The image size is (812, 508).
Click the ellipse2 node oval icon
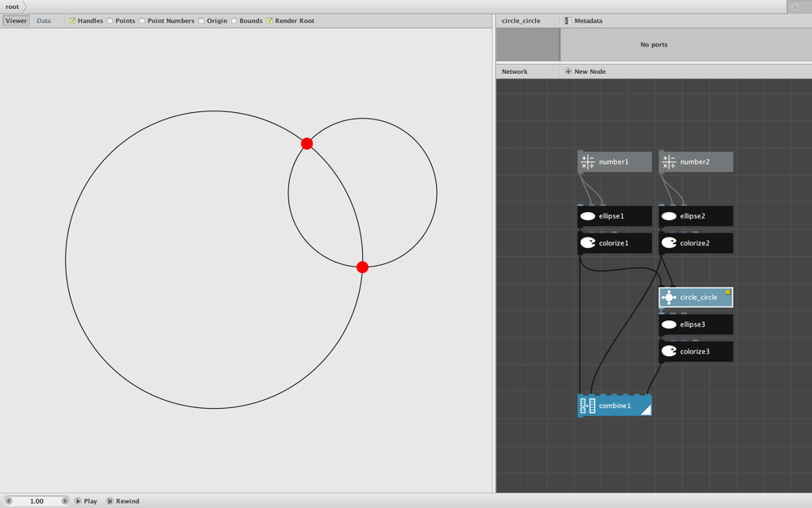[x=669, y=216]
